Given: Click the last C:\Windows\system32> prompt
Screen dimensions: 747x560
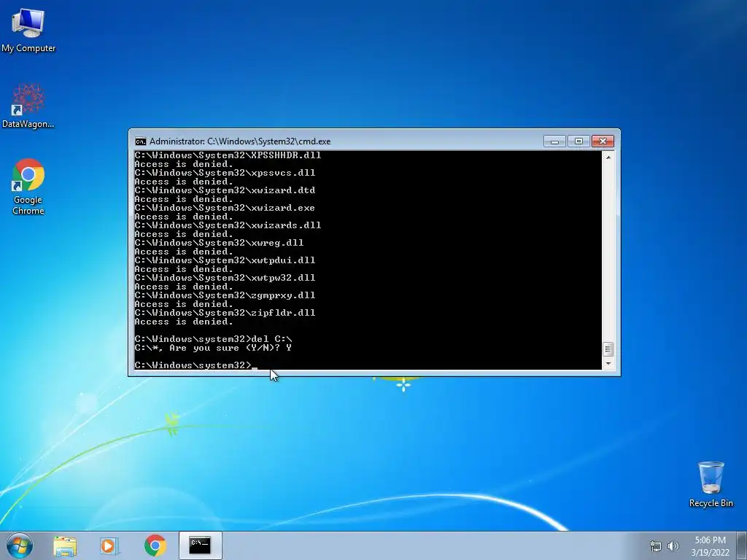Looking at the screenshot, I should (x=193, y=366).
